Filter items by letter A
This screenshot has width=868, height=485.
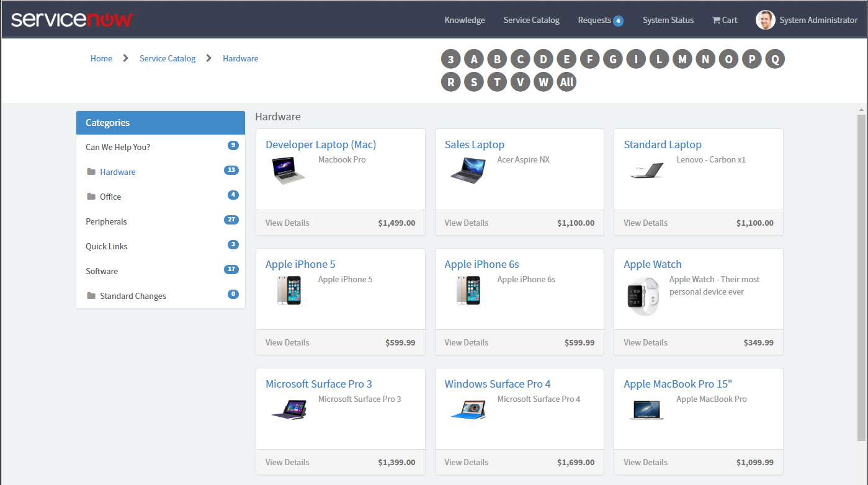pyautogui.click(x=474, y=59)
